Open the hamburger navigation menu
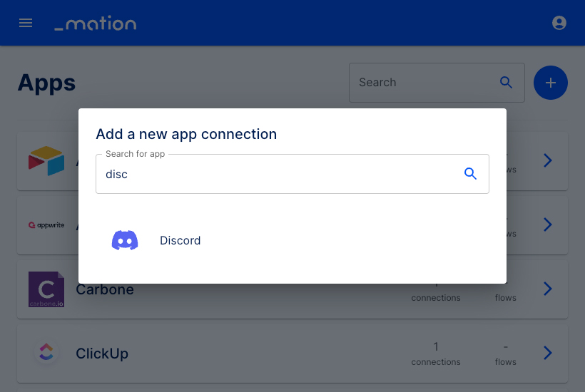The width and height of the screenshot is (585, 392). pos(26,23)
